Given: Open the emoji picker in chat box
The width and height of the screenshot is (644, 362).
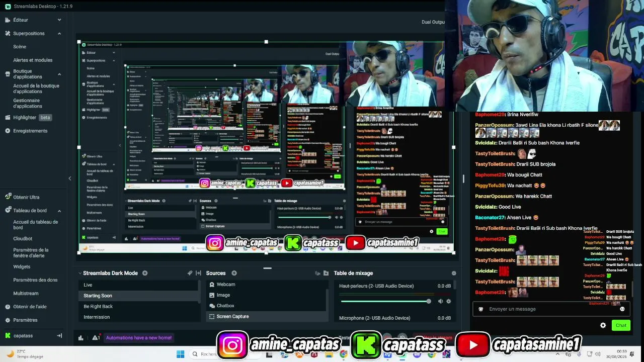Looking at the screenshot, I should tap(622, 309).
